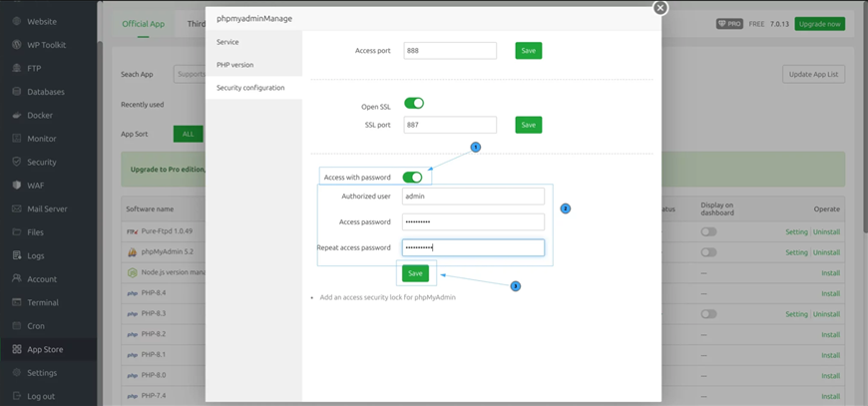Open Setting for PHP-8.3
This screenshot has height=406, width=868.
click(x=796, y=313)
